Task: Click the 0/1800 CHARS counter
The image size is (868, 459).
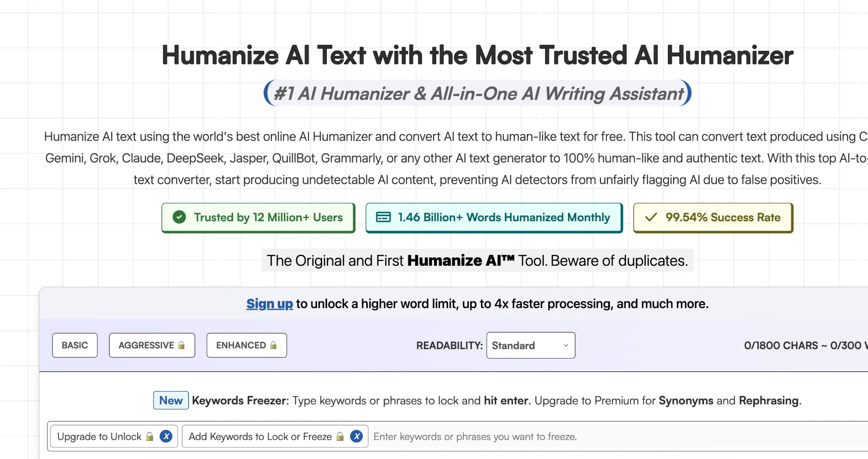Action: (x=781, y=345)
